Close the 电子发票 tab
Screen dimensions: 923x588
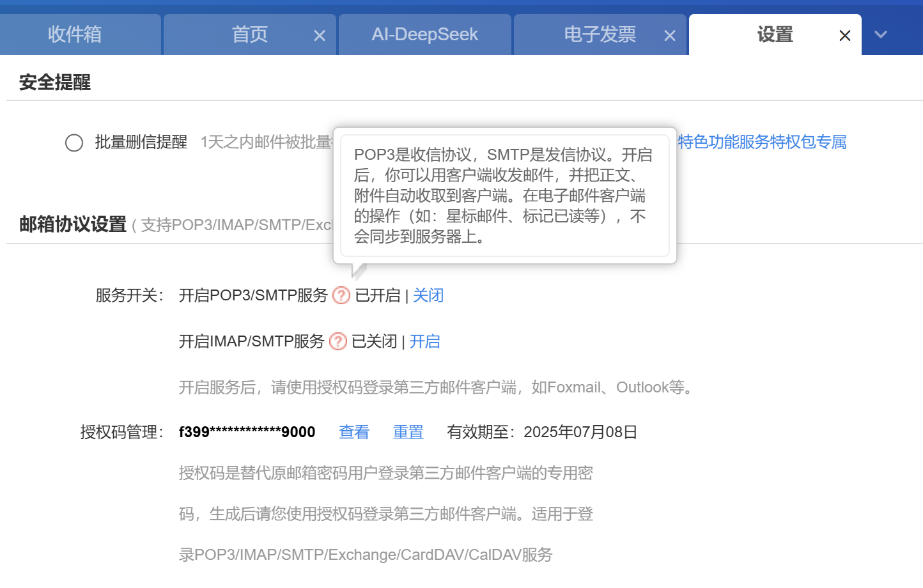670,36
